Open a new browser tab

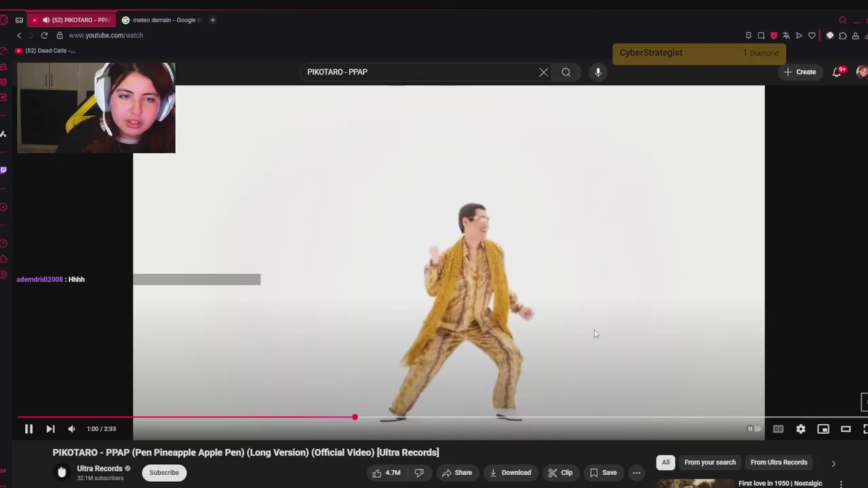pyautogui.click(x=212, y=20)
